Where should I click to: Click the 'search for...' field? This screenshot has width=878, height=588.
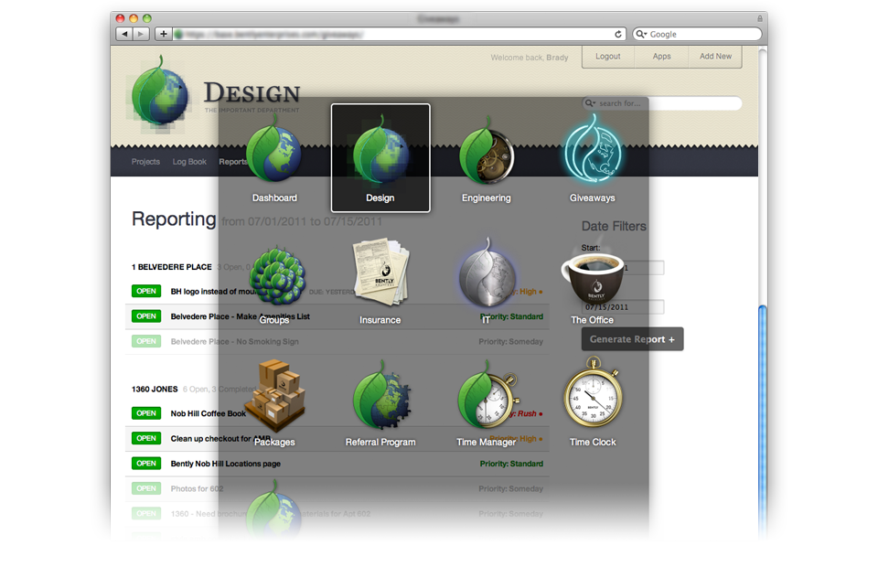click(662, 103)
